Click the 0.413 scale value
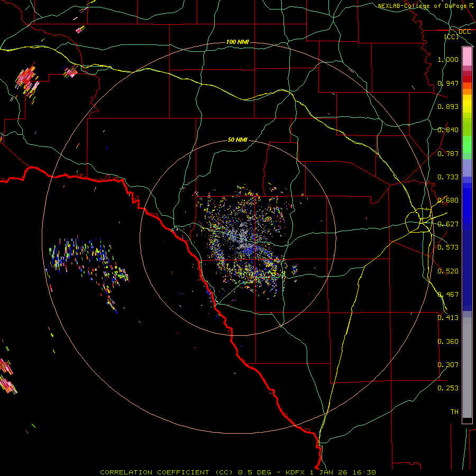This screenshot has width=476, height=476. coord(448,318)
